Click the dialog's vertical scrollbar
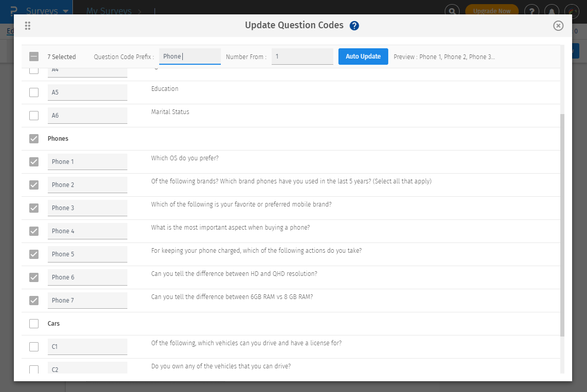587x392 pixels. tap(562, 225)
